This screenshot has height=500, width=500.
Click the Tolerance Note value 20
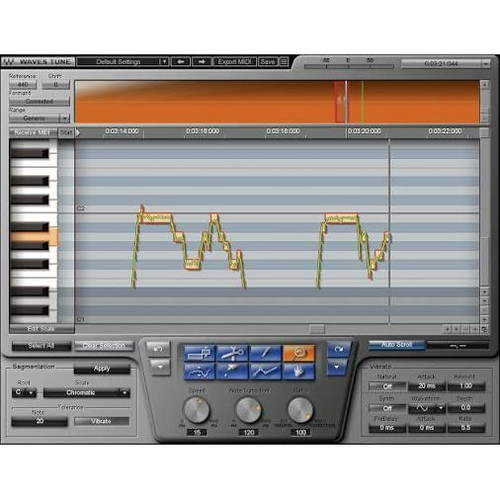tap(39, 421)
